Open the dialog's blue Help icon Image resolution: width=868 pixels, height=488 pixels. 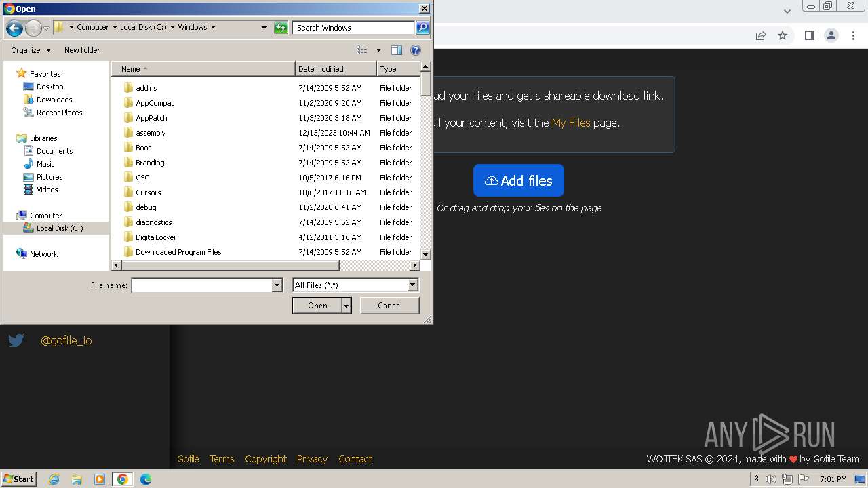point(416,50)
